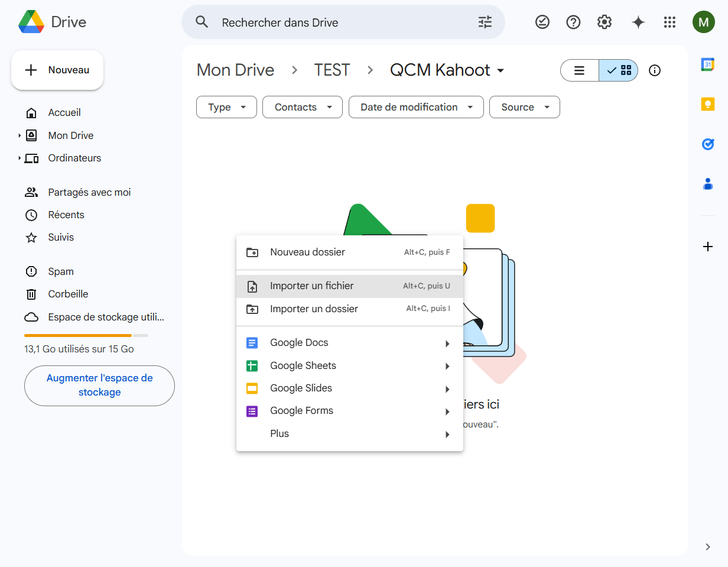Select Google Slides menu entry
Image resolution: width=728 pixels, height=567 pixels.
350,388
